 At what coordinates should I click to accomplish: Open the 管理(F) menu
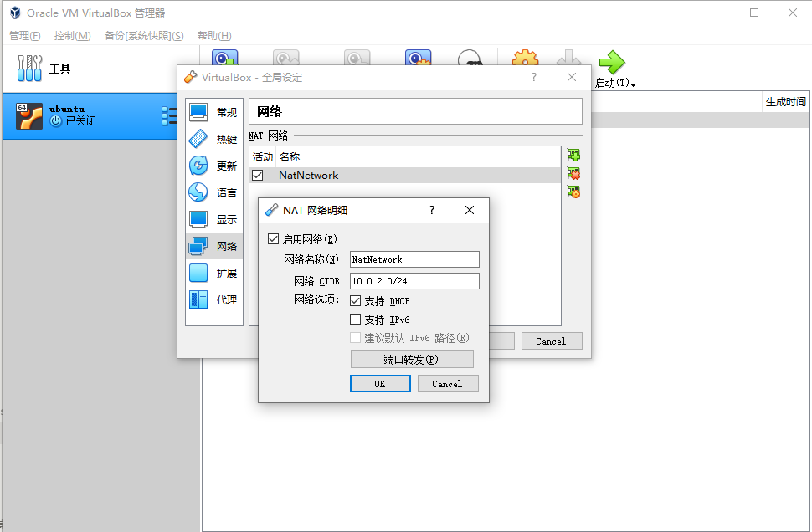(24, 36)
